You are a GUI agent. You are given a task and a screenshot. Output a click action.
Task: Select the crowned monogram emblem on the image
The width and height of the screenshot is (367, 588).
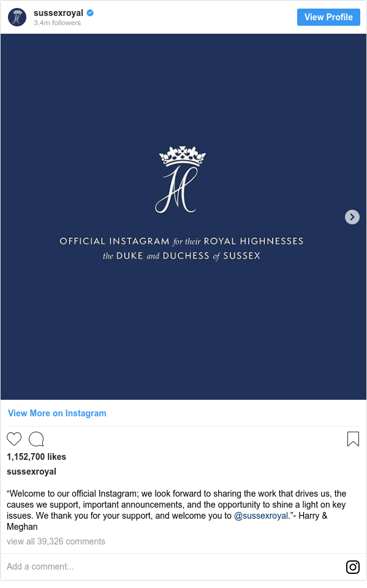(x=183, y=178)
